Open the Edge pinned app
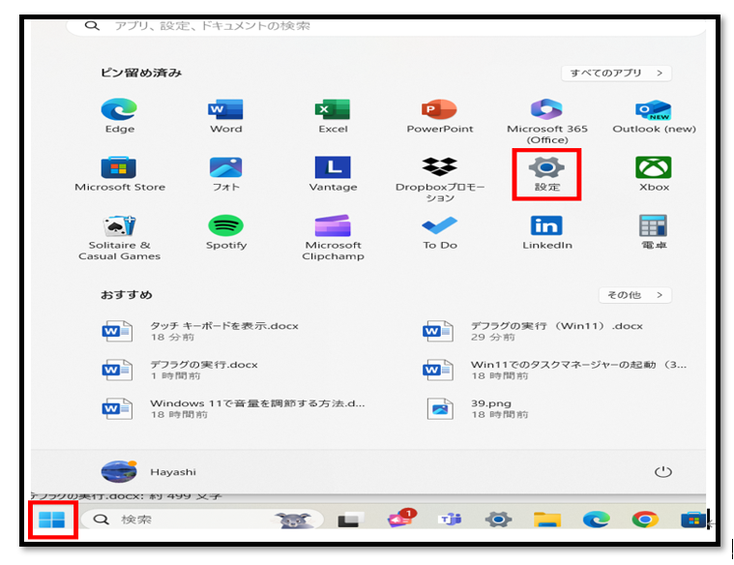Image resolution: width=734 pixels, height=565 pixels. coord(119,116)
